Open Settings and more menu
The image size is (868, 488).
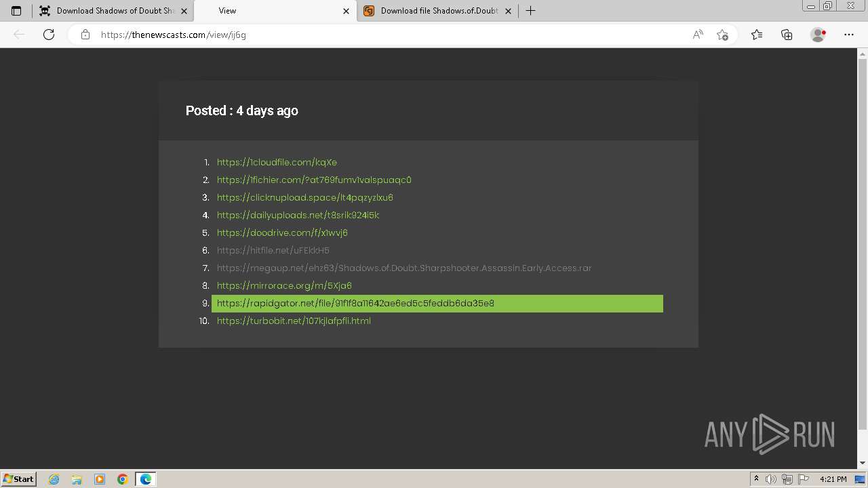(849, 35)
